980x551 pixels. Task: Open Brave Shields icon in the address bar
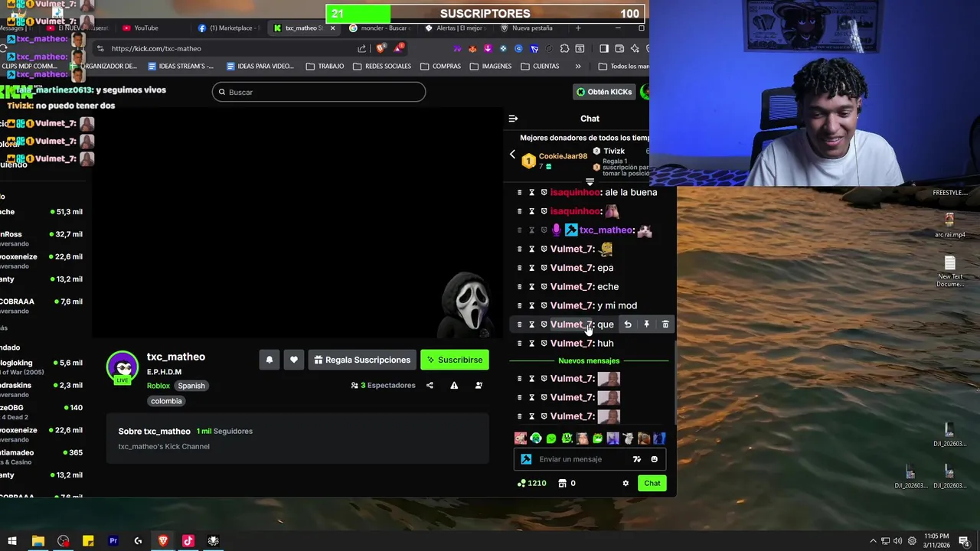[381, 48]
